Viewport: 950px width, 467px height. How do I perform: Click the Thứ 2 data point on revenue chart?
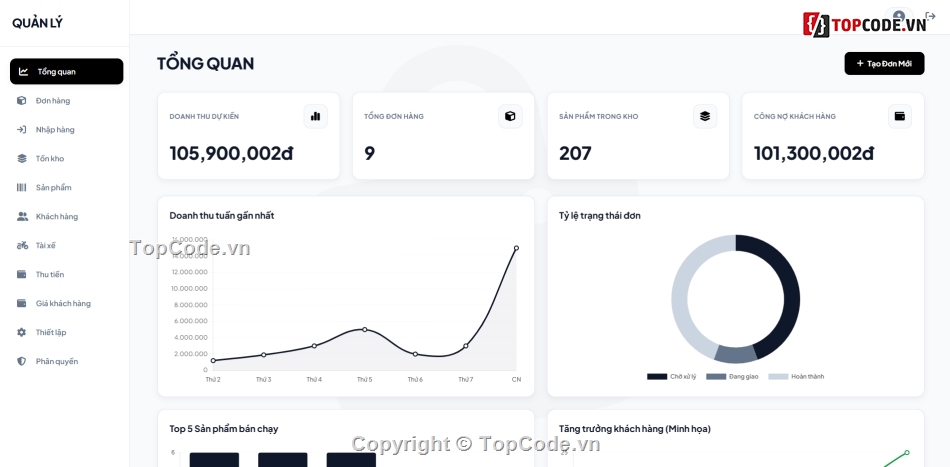[213, 360]
